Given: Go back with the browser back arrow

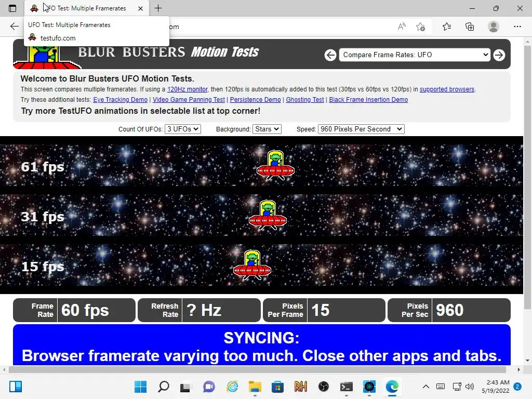Looking at the screenshot, I should [14, 26].
